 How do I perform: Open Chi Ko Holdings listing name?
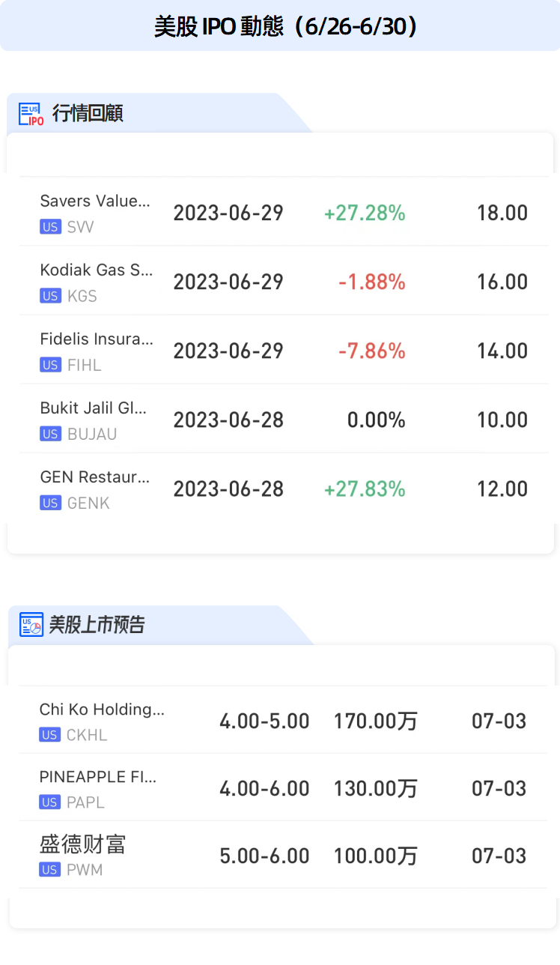tap(101, 710)
